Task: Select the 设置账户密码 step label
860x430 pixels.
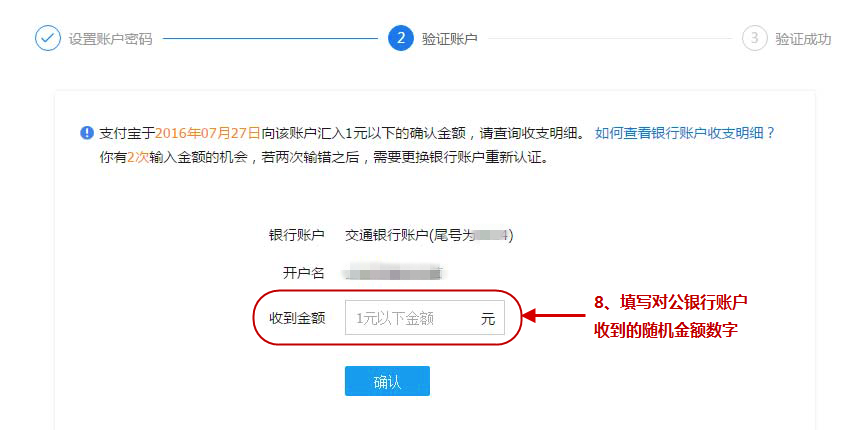Action: point(110,39)
